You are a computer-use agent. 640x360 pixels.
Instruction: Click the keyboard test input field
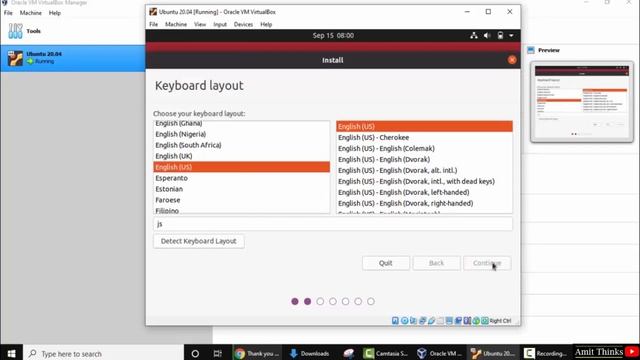tap(333, 224)
